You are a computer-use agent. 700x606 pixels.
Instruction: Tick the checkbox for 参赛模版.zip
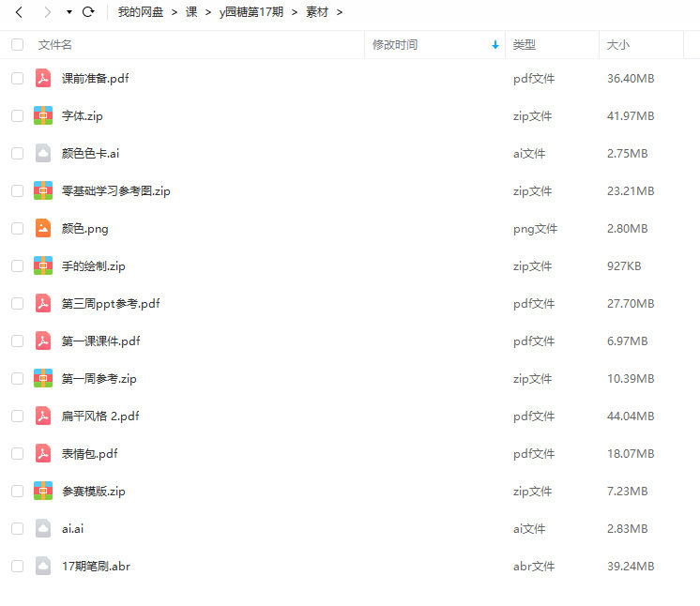pos(17,491)
